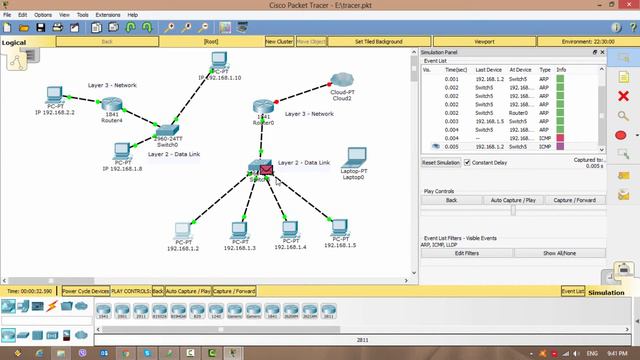Screen dimensions: 640x360
Task: Open the Connections lightning bolt category
Action: point(51,306)
